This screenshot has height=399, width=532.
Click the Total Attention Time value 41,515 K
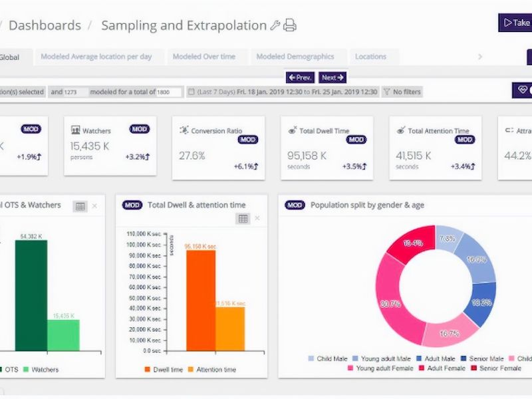click(x=413, y=156)
